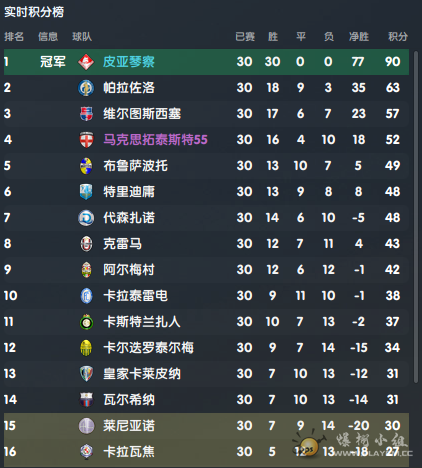Screen dimensions: 422x468
Task: Click the 帕拉佐洛 team crest
Action: tap(86, 88)
